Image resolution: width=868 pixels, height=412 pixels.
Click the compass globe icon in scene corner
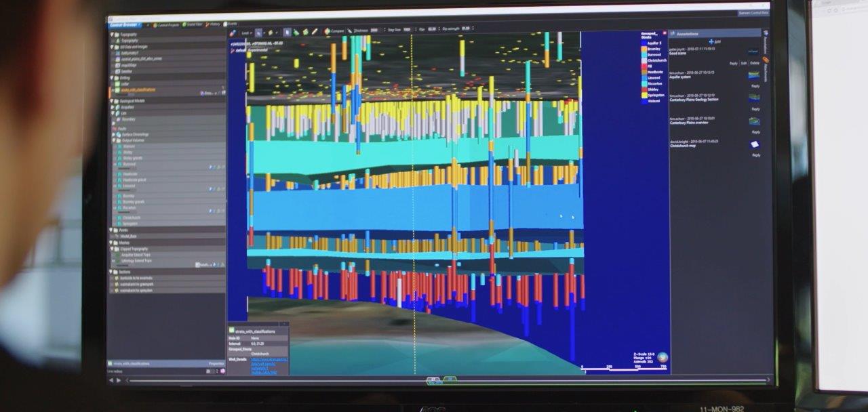pyautogui.click(x=662, y=357)
